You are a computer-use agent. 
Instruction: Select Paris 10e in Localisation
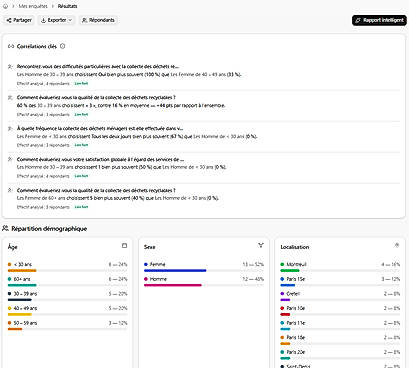[340, 311]
